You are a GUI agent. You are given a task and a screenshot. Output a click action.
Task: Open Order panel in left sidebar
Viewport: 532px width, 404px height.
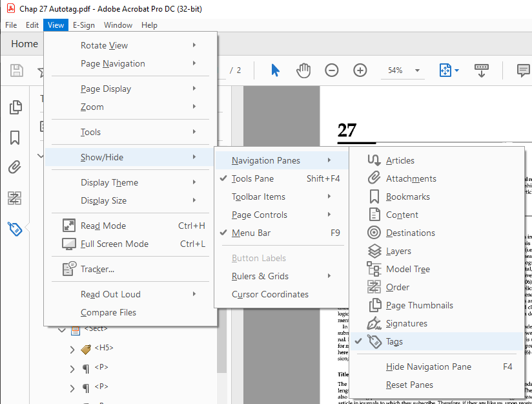coord(15,198)
